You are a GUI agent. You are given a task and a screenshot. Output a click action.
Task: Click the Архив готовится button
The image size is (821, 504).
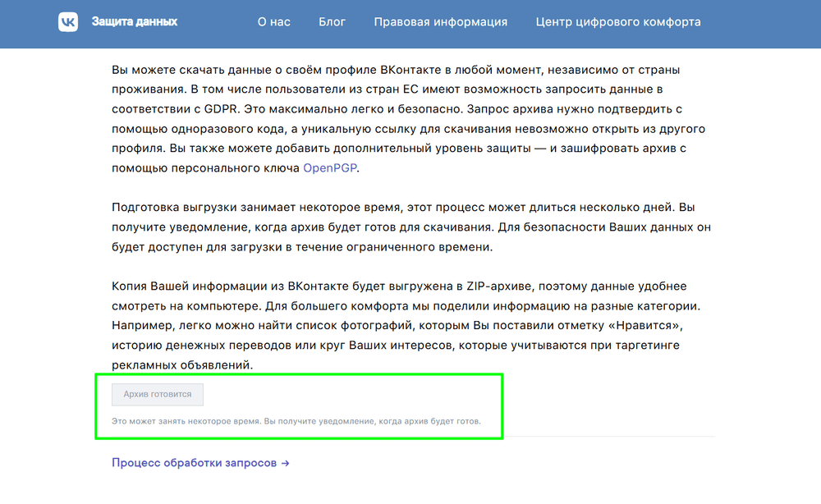(x=158, y=394)
